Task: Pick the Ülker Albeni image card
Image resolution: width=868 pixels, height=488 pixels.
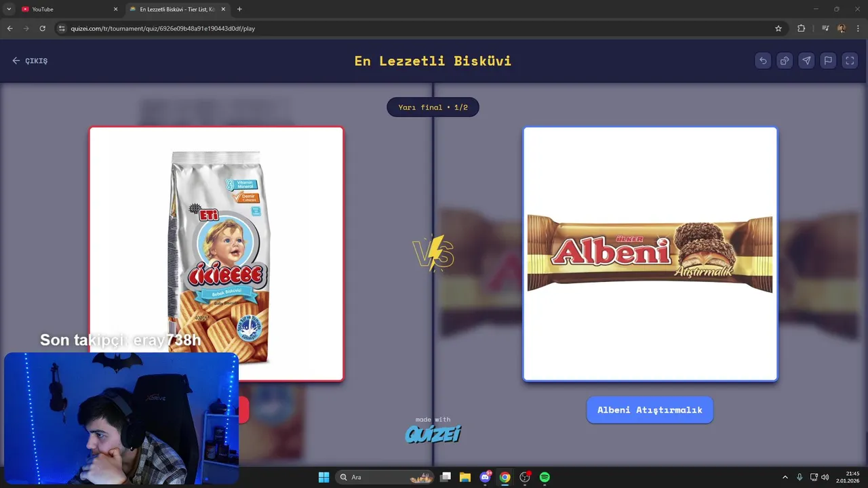Action: point(650,253)
